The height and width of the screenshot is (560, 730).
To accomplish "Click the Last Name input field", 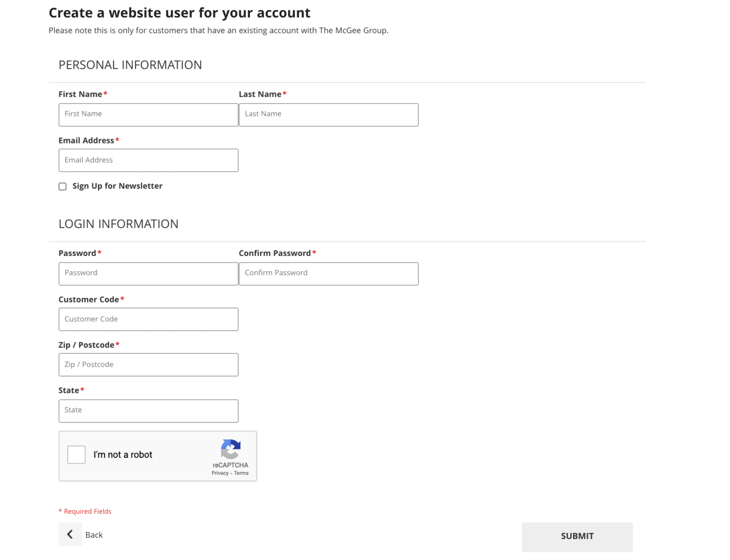I will 328,114.
